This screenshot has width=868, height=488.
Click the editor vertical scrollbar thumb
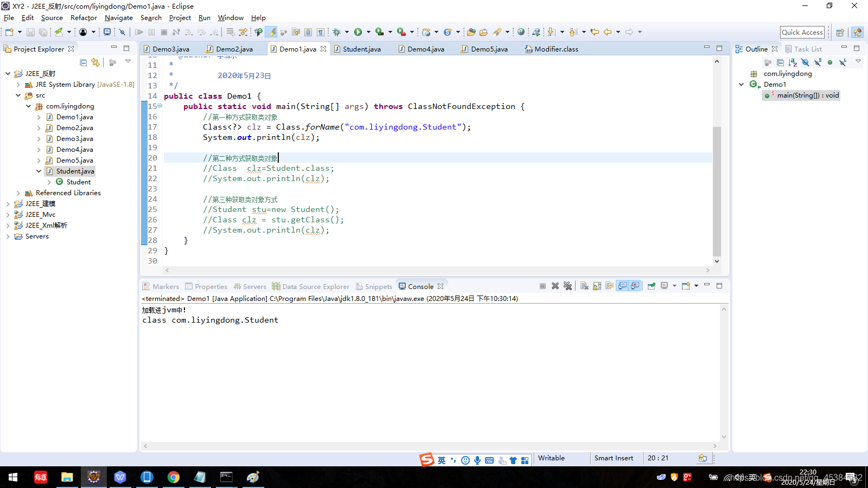click(x=717, y=191)
